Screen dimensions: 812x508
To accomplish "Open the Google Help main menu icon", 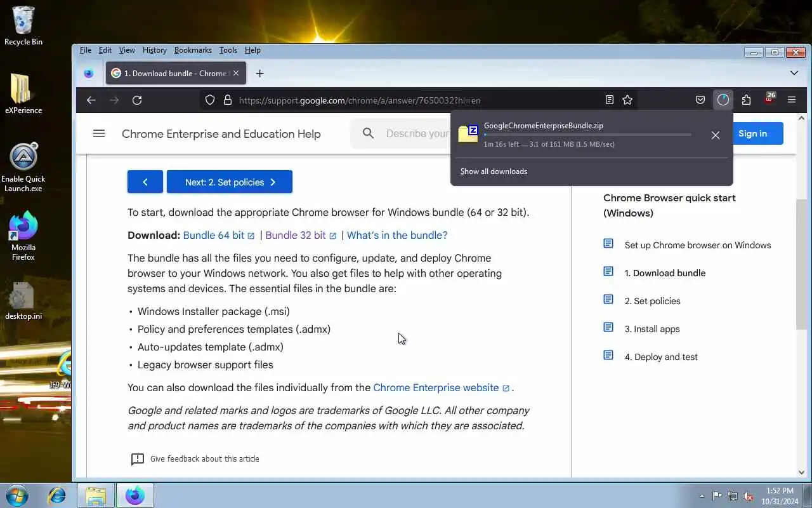I will [99, 133].
